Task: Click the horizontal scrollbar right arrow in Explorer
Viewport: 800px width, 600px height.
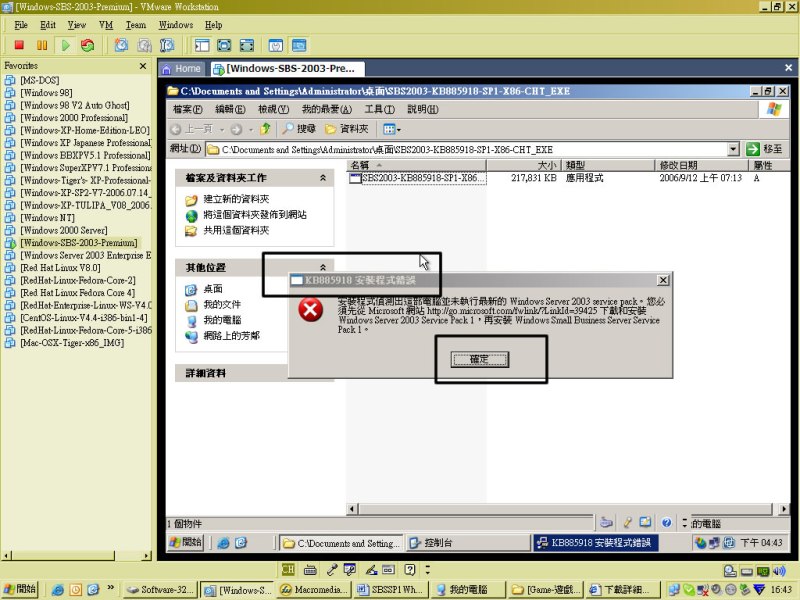Action: click(x=784, y=509)
